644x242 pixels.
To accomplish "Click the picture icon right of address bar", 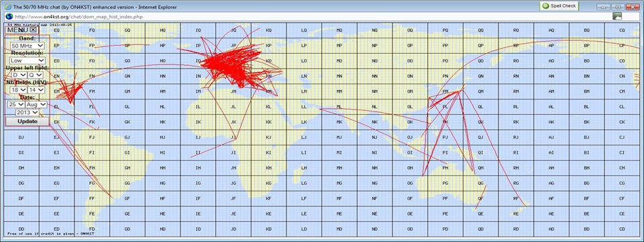I will click(617, 16).
